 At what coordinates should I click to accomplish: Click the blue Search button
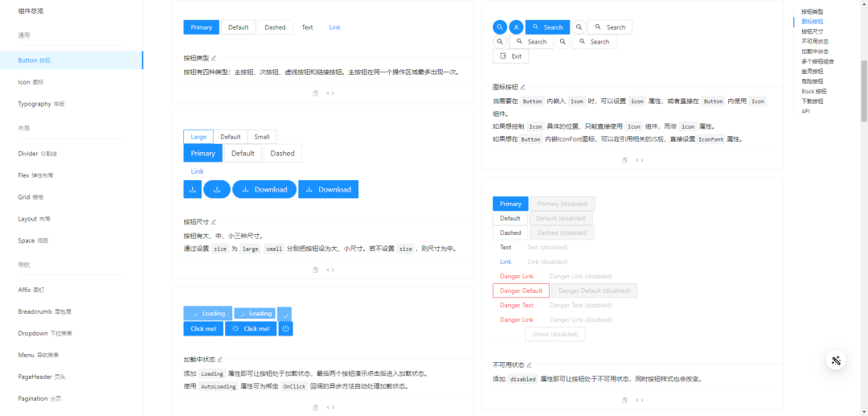[547, 27]
